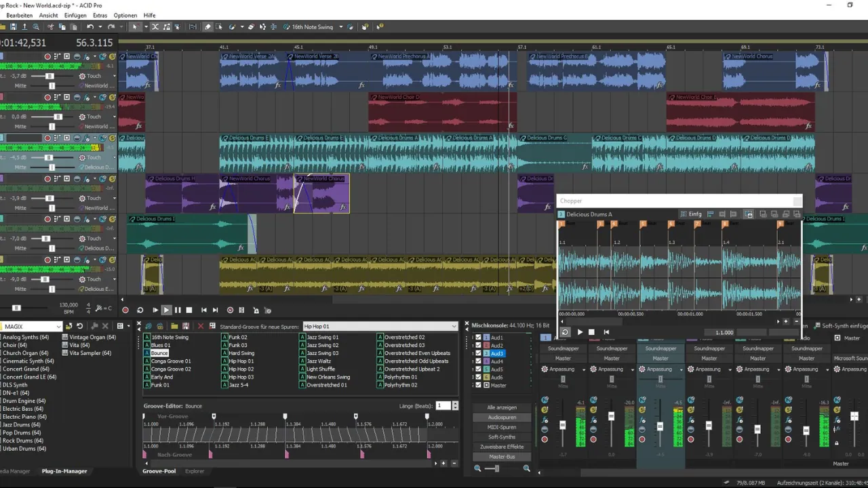
Task: Toggle loop button in the Chopper window
Action: [565, 332]
